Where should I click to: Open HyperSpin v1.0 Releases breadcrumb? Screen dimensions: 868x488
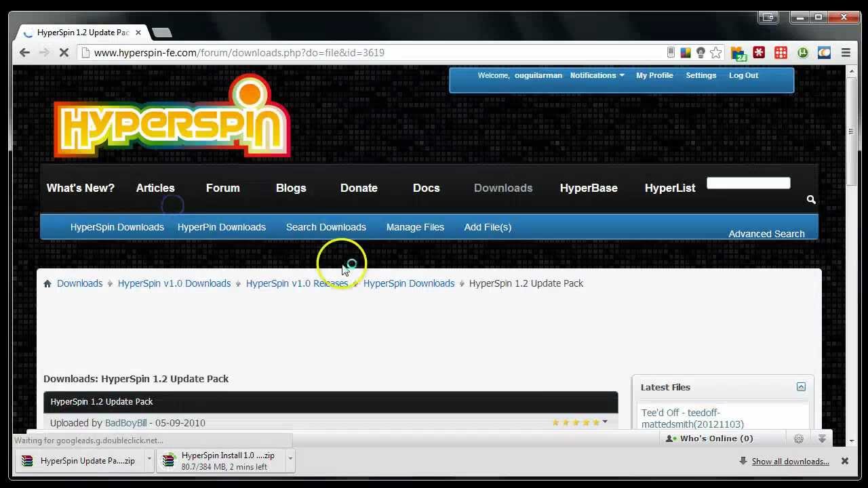pos(297,283)
